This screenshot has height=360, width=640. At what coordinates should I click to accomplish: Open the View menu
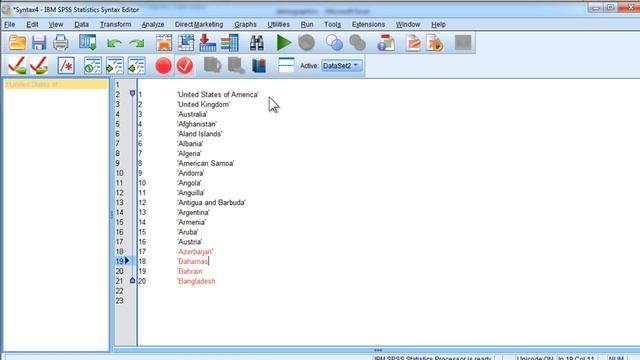[x=56, y=24]
